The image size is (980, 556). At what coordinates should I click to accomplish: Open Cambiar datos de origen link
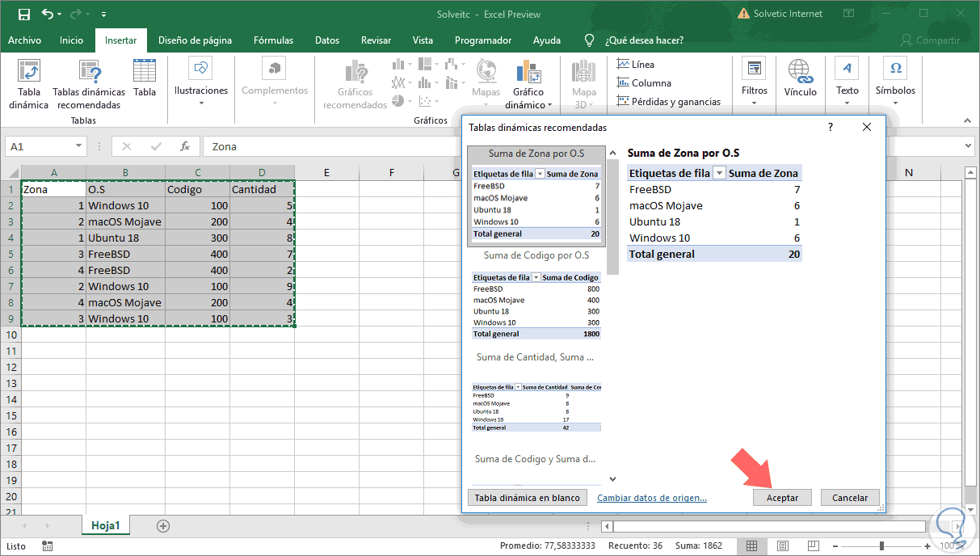(651, 497)
